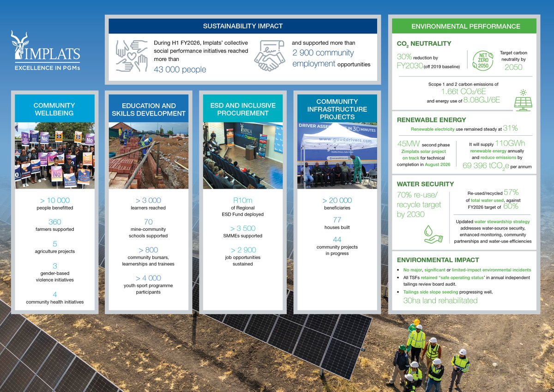Image resolution: width=554 pixels, height=392 pixels.
Task: Click '5 agriculture projects' stat
Action: pos(54,247)
